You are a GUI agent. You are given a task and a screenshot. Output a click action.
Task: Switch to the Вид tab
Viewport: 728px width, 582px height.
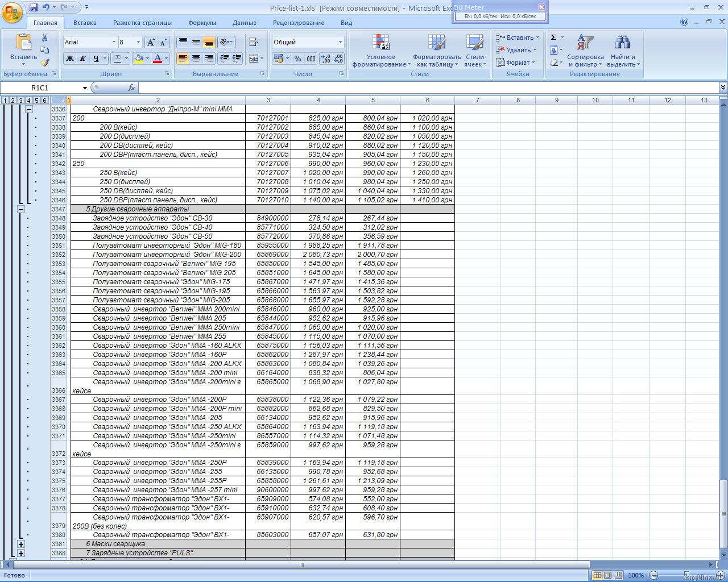coord(346,23)
